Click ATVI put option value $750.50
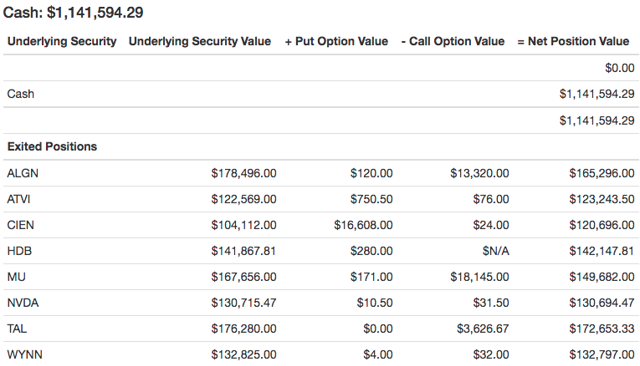This screenshot has width=640, height=366. [371, 199]
